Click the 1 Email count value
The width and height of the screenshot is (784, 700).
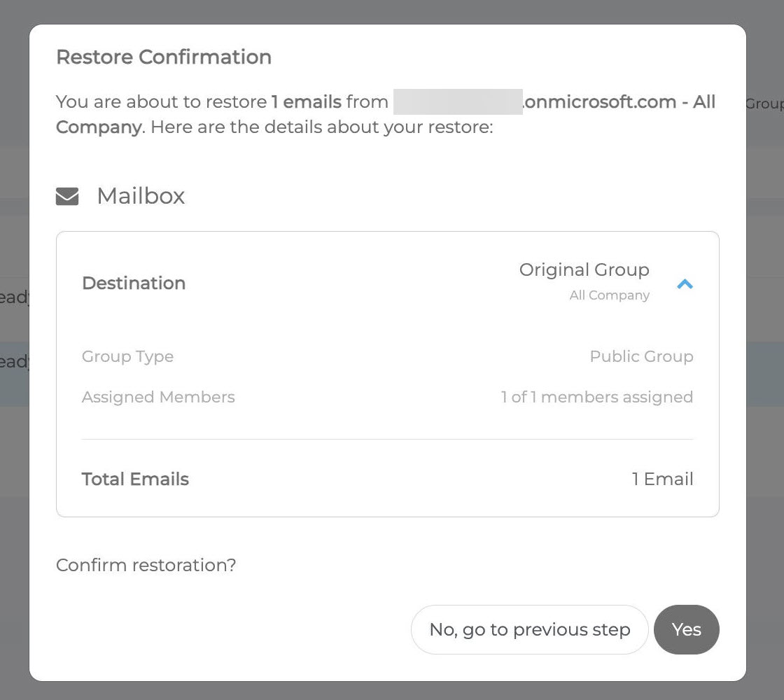tap(662, 479)
